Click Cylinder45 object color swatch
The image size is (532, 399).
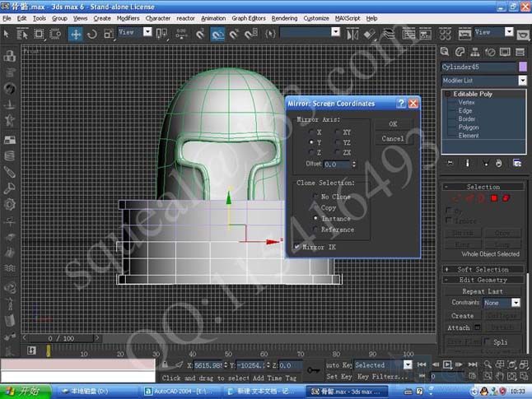point(523,67)
